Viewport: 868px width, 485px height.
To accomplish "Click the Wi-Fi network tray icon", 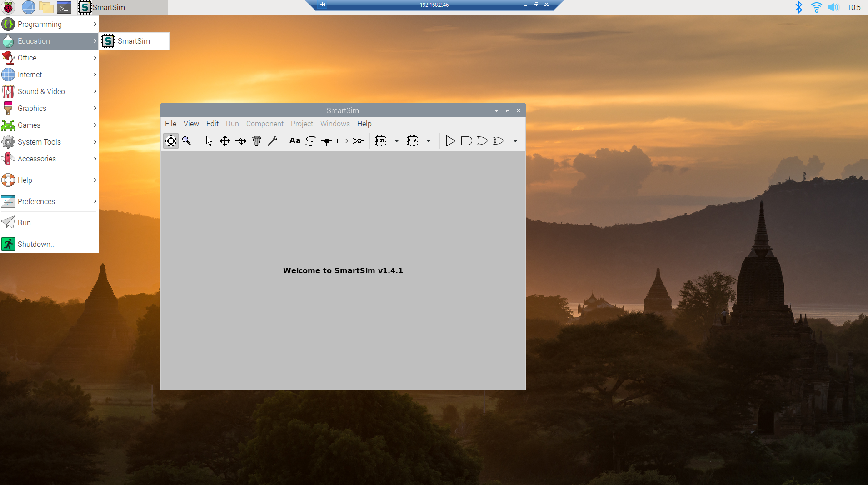I will (x=816, y=7).
